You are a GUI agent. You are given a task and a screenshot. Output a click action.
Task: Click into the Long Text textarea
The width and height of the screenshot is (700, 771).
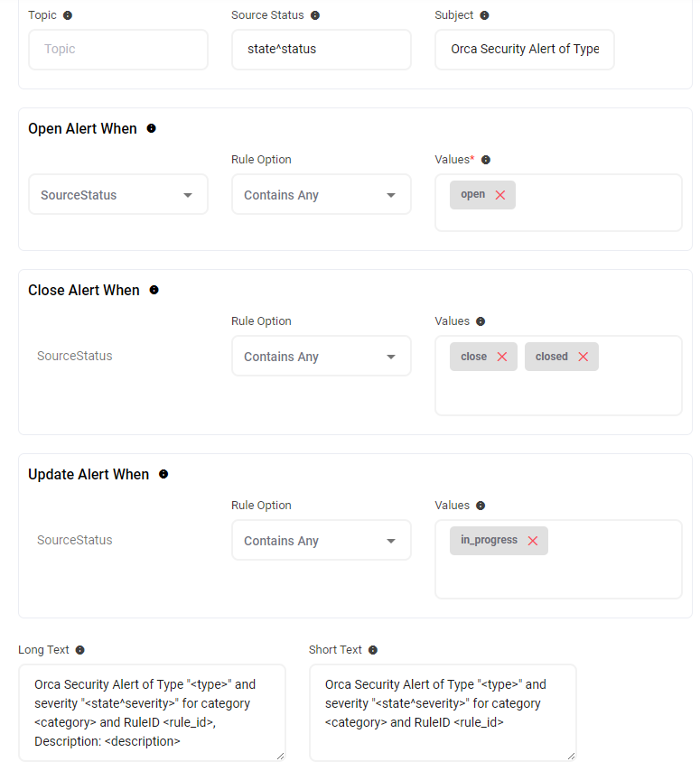click(x=151, y=713)
